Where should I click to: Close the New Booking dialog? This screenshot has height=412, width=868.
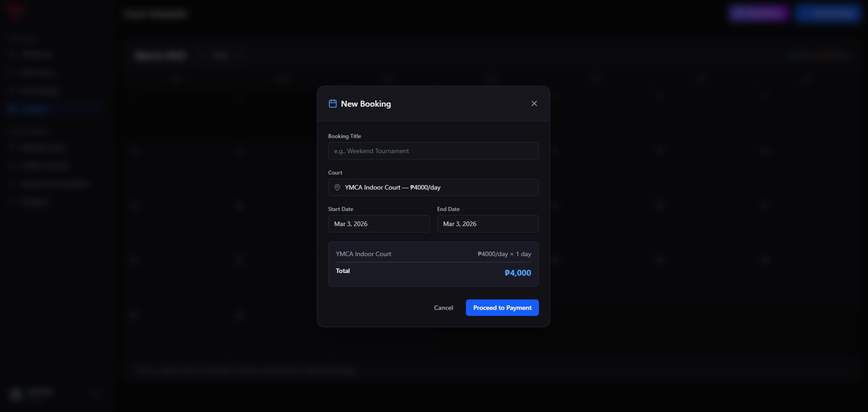tap(534, 103)
